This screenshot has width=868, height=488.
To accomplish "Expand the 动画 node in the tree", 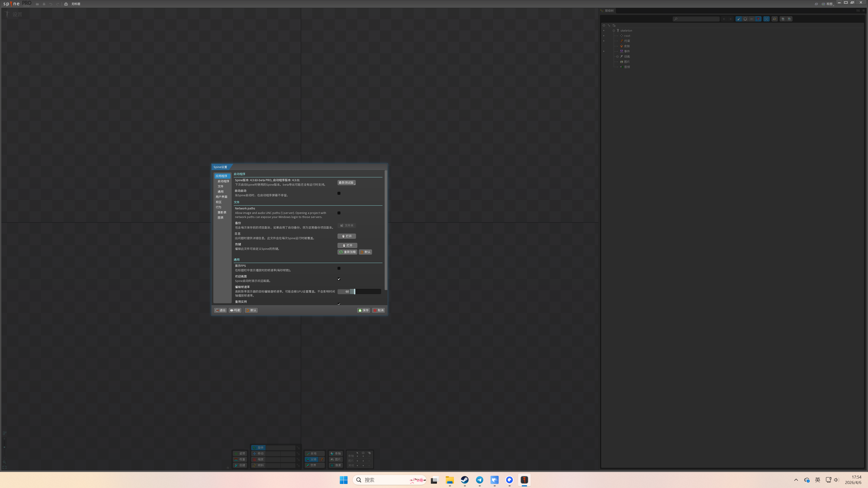I will (x=617, y=56).
